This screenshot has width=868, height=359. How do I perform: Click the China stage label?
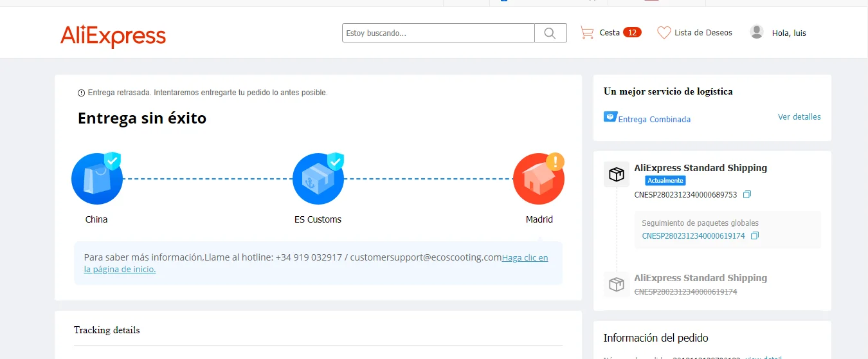96,219
